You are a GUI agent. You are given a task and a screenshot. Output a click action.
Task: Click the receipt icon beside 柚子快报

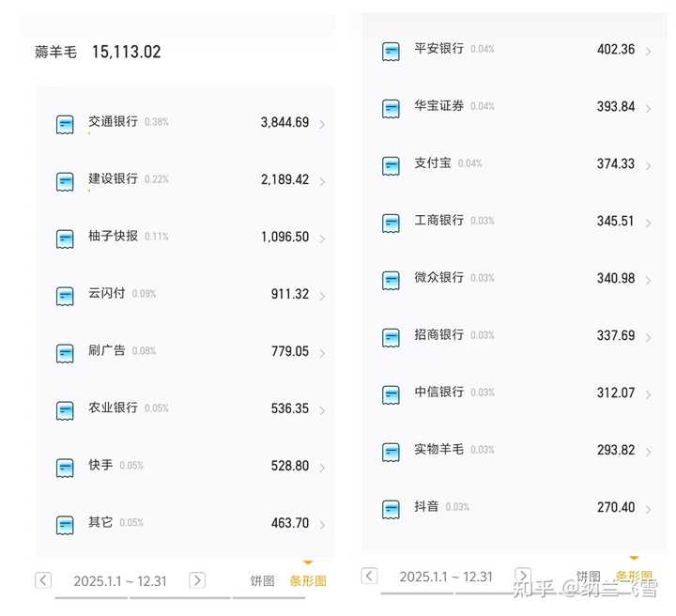pyautogui.click(x=65, y=239)
